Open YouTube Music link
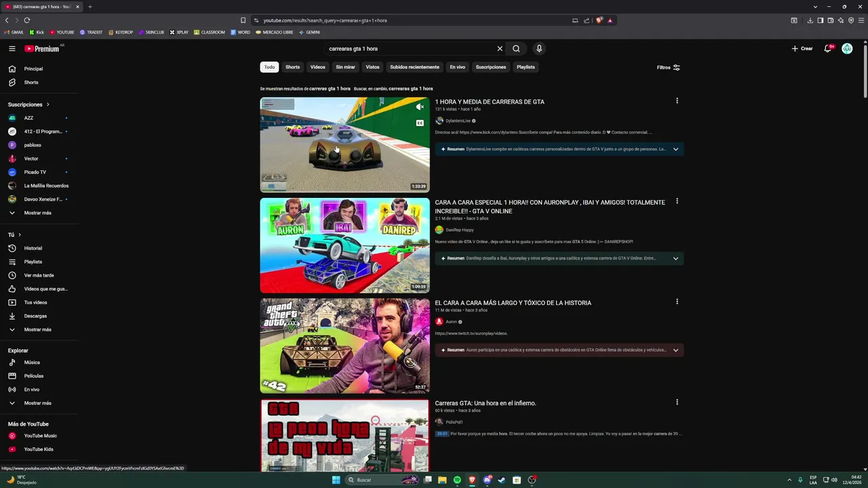The image size is (868, 488). (x=39, y=436)
